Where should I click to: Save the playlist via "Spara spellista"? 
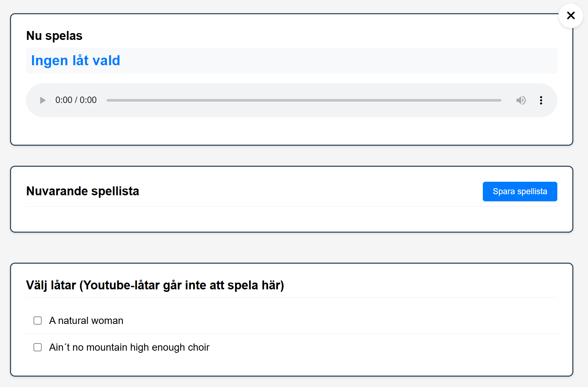click(x=520, y=191)
